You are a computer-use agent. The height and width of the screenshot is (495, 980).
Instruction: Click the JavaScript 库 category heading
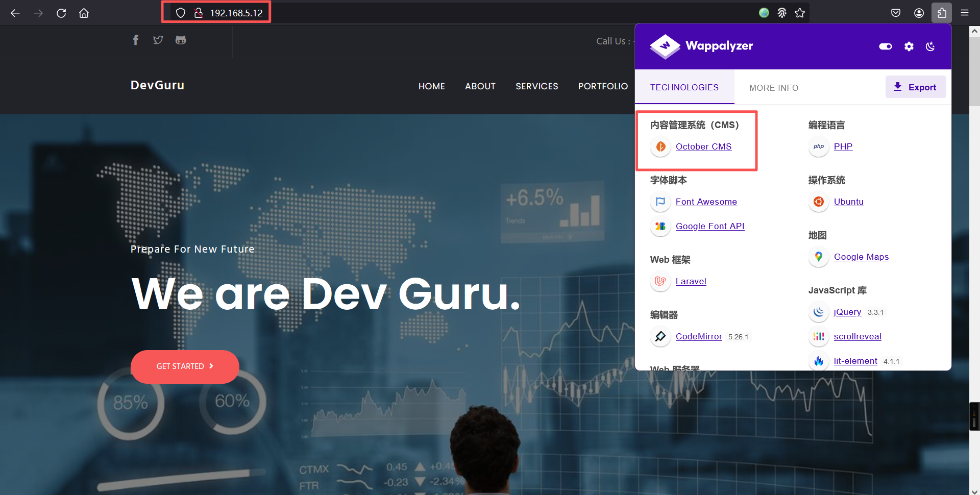tap(838, 290)
